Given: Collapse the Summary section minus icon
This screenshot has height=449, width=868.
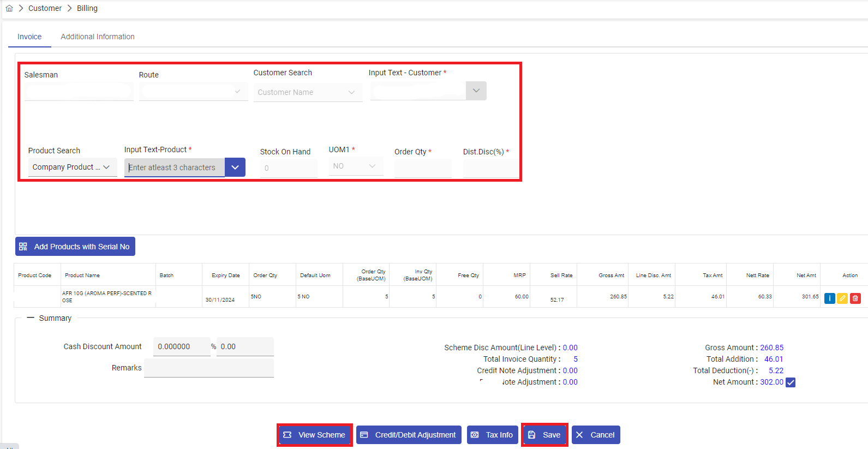Looking at the screenshot, I should pos(31,318).
